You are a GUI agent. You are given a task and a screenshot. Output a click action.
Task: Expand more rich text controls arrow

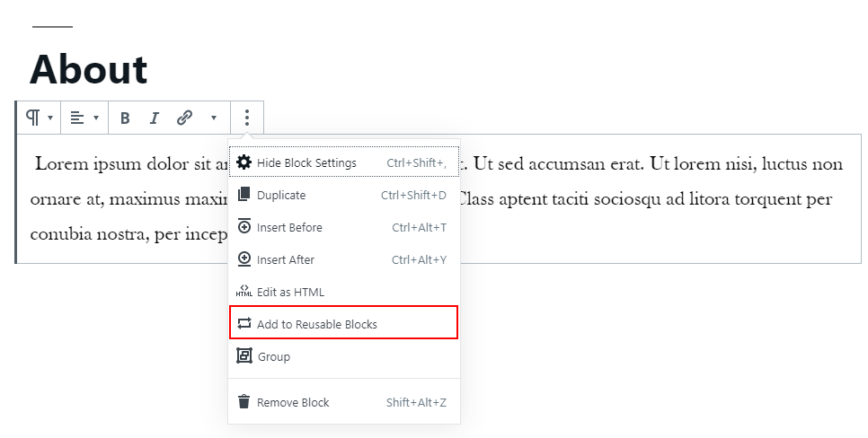[x=214, y=118]
